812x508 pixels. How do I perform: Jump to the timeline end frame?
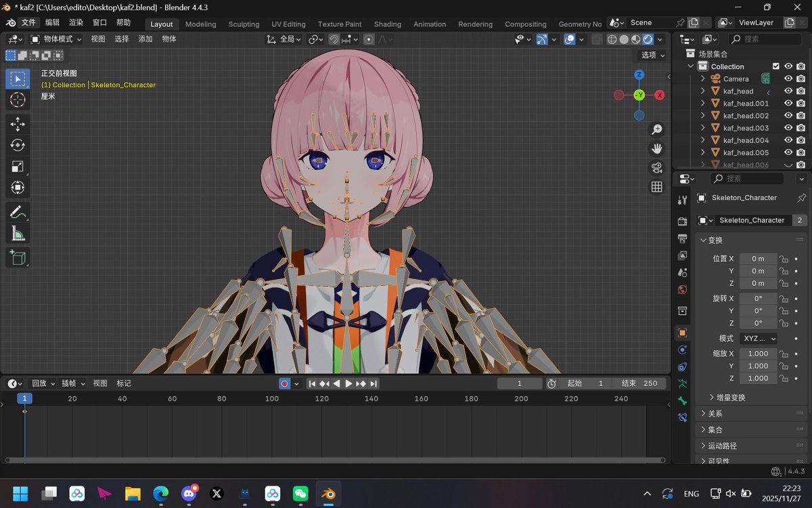click(373, 383)
